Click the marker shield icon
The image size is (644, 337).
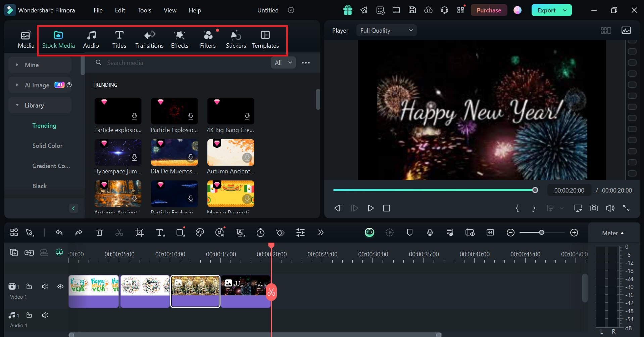coord(409,233)
